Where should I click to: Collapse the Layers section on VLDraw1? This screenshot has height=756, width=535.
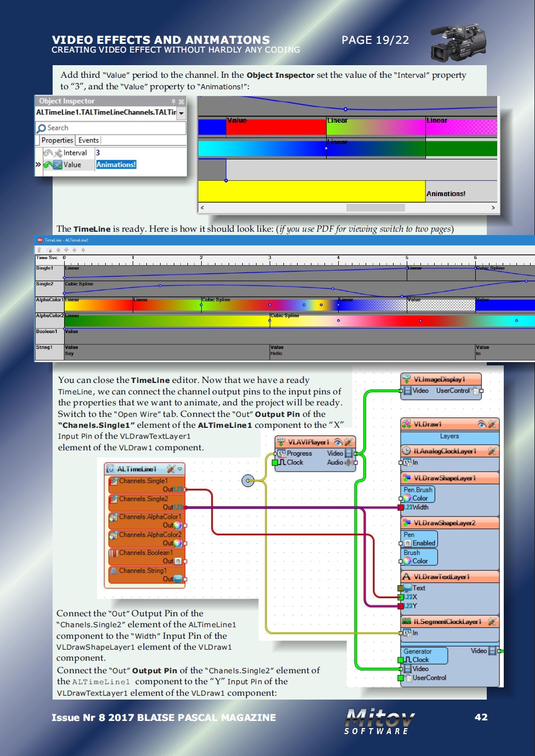tap(449, 436)
